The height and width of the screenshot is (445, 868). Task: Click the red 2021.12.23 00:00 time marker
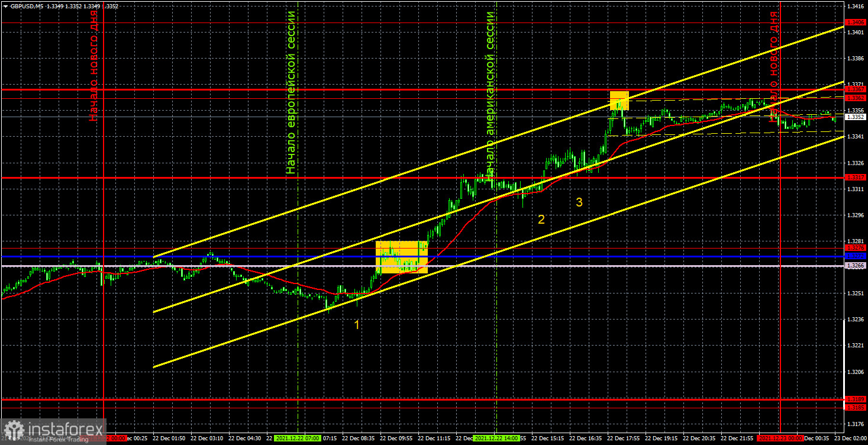780,438
